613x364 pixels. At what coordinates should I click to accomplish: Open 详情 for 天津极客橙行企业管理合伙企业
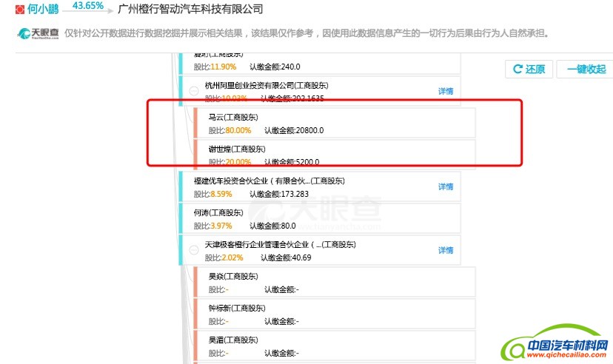445,250
